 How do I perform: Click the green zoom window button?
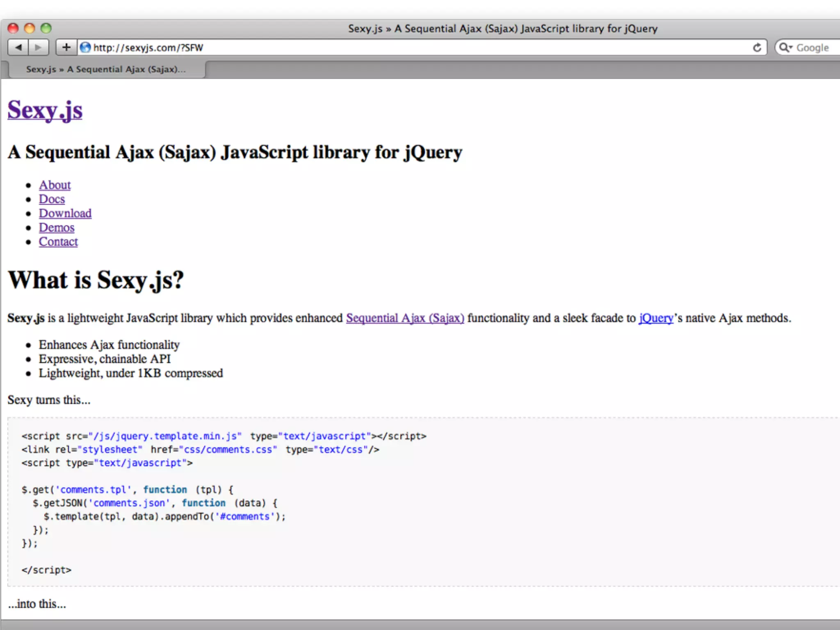pyautogui.click(x=46, y=28)
